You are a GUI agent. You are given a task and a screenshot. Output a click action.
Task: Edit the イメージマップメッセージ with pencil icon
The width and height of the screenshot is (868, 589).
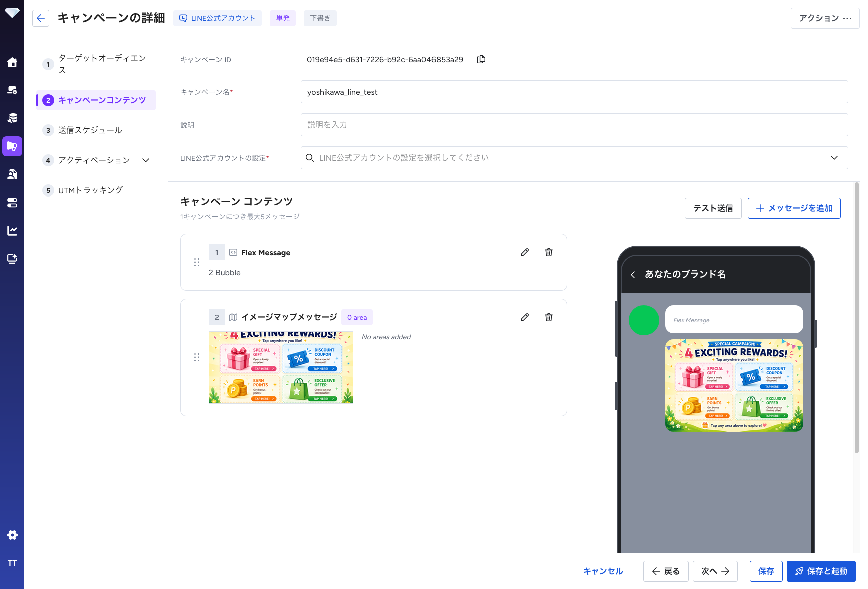click(x=525, y=317)
